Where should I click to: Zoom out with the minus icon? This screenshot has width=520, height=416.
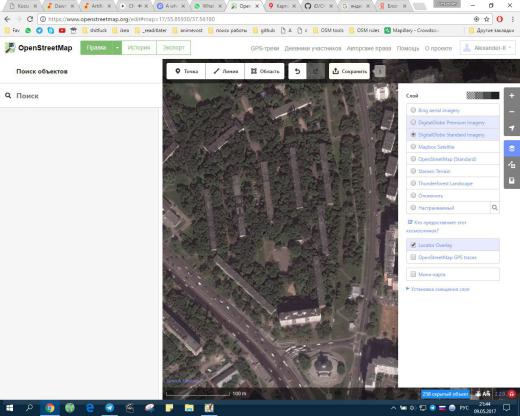click(x=512, y=112)
